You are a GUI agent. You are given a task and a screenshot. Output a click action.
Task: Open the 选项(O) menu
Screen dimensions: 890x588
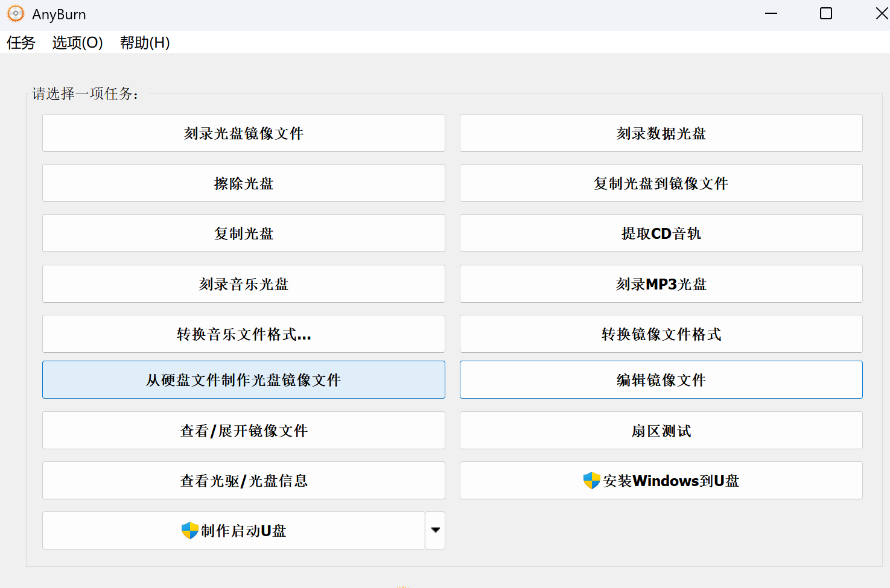click(78, 43)
